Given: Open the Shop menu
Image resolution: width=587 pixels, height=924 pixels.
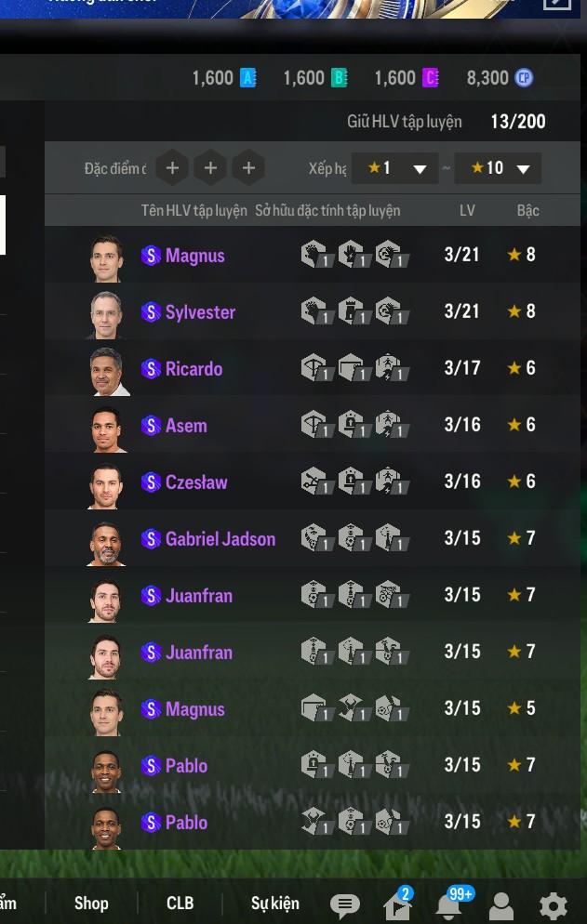Looking at the screenshot, I should pyautogui.click(x=91, y=904).
